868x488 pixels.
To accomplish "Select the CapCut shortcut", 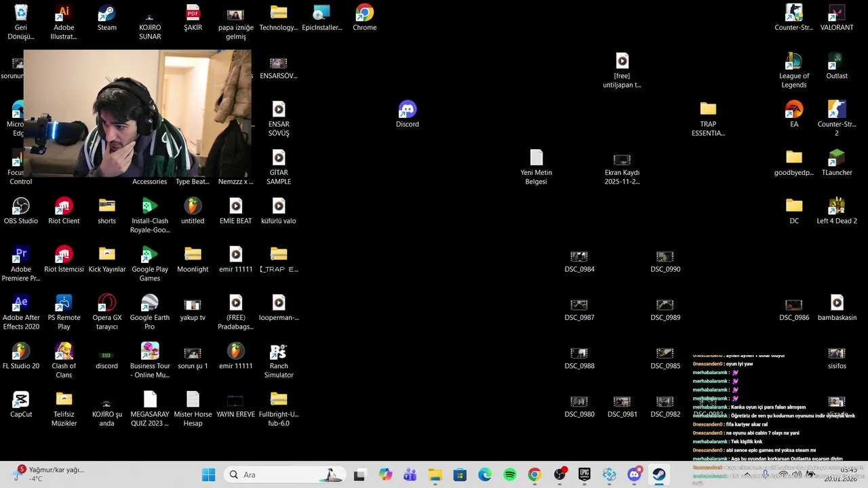I will click(x=21, y=405).
